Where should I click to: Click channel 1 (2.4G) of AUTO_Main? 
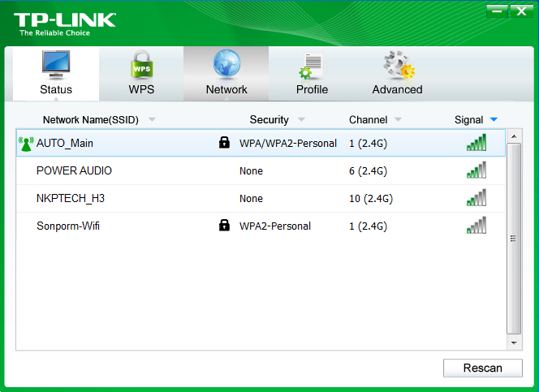[x=368, y=144]
